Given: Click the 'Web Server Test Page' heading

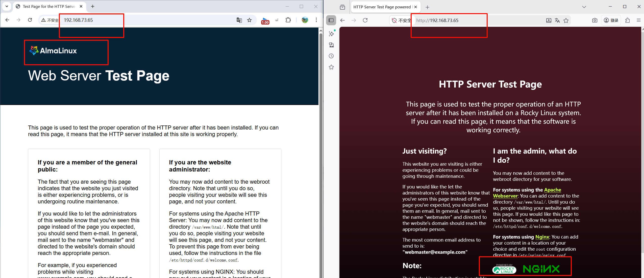Looking at the screenshot, I should pyautogui.click(x=99, y=76).
